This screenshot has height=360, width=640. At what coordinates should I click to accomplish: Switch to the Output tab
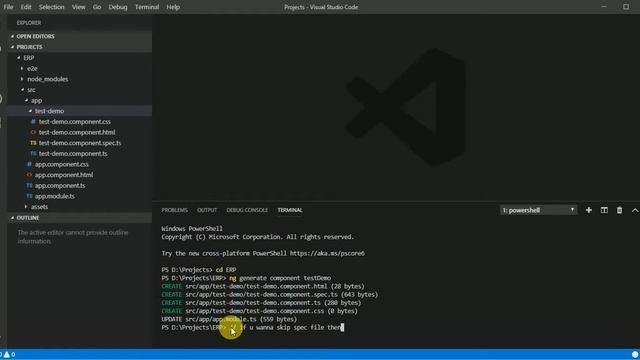pyautogui.click(x=207, y=210)
